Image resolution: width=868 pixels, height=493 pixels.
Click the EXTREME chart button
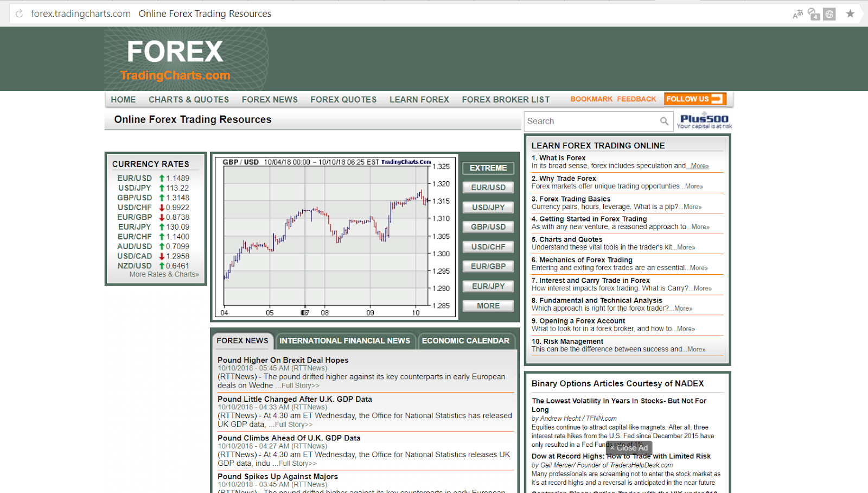click(488, 168)
